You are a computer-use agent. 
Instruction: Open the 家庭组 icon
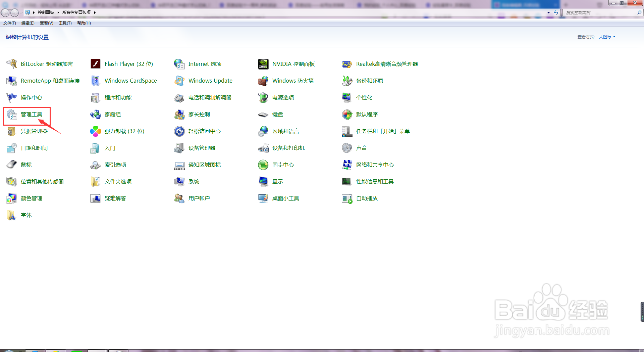96,114
